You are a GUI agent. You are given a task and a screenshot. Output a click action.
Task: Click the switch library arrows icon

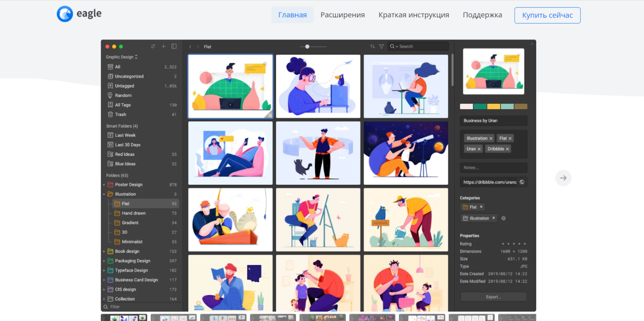pos(153,46)
